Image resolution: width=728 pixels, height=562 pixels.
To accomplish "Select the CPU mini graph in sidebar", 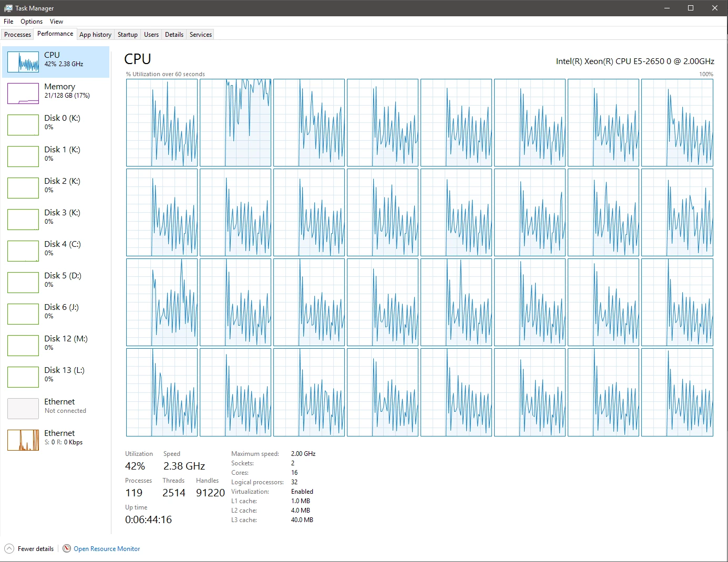I will point(23,62).
